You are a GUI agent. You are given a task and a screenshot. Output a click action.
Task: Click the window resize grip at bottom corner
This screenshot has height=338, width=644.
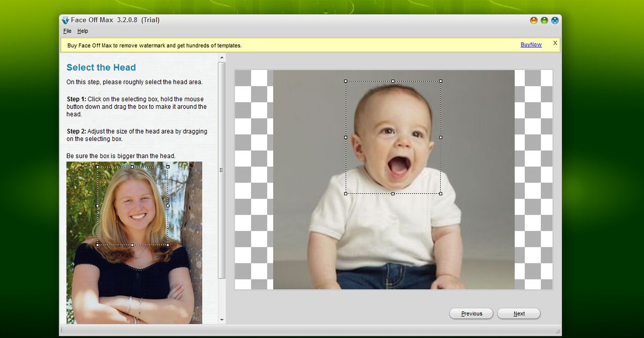[x=558, y=332]
